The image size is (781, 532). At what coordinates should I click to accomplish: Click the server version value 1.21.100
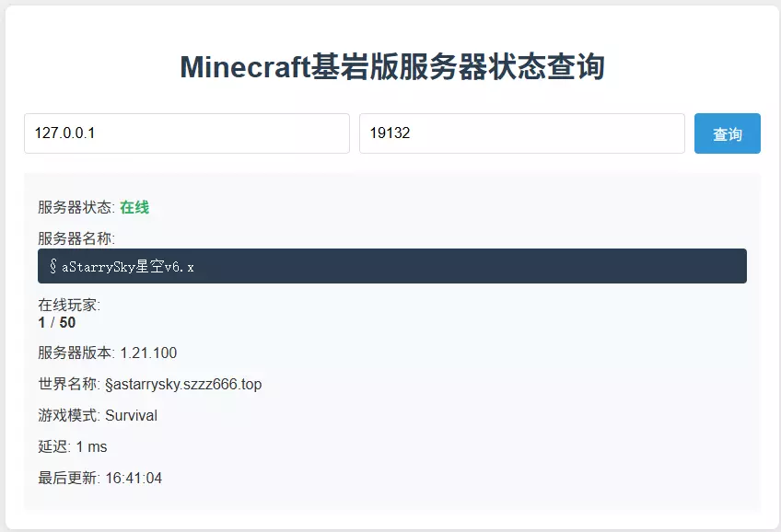pyautogui.click(x=148, y=353)
